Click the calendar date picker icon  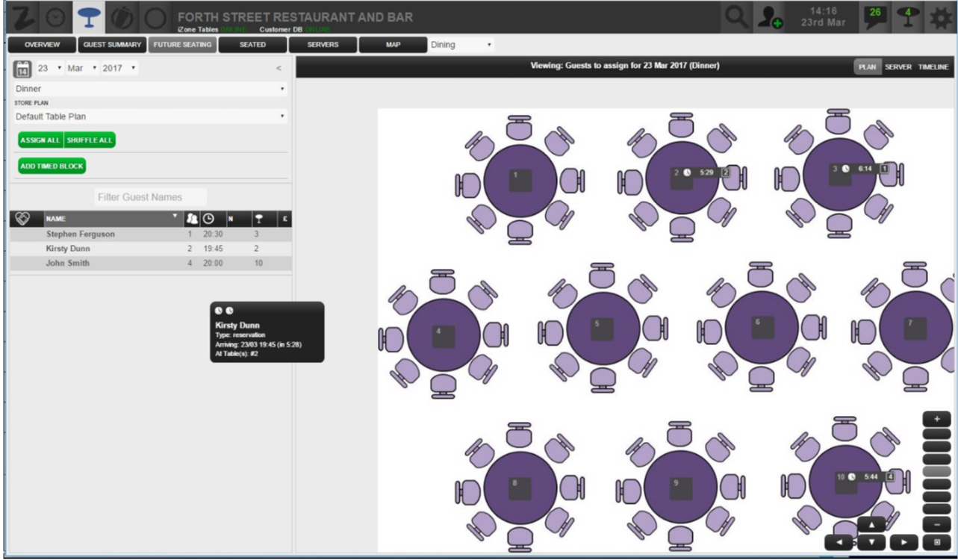pos(22,69)
